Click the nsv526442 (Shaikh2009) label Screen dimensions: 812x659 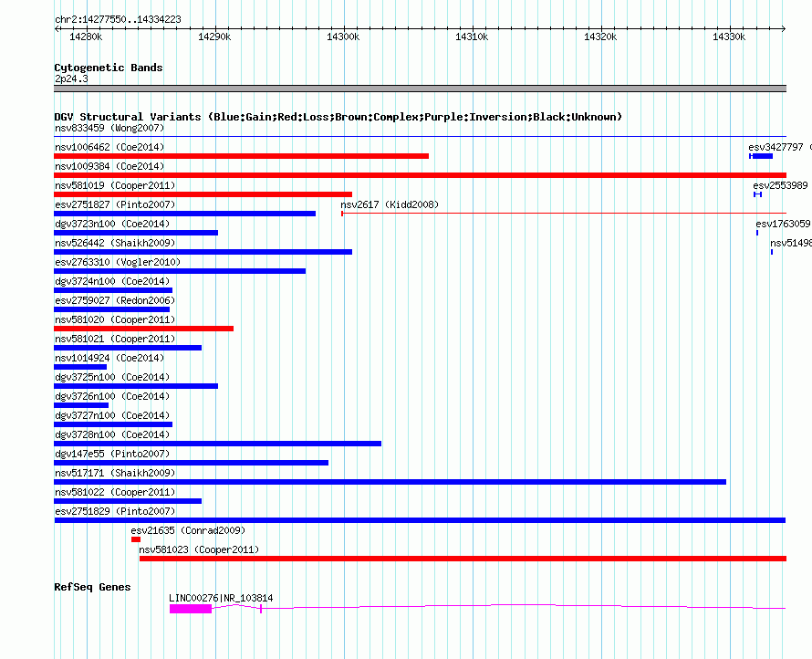point(115,243)
